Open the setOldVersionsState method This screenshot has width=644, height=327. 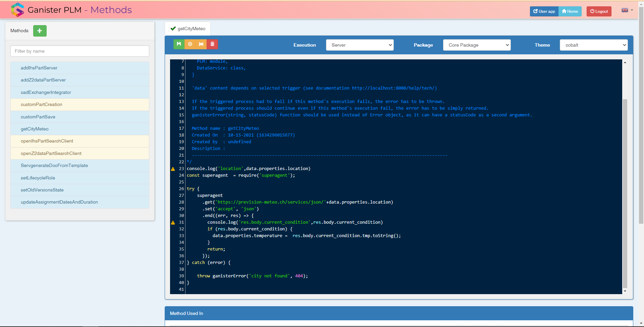coord(80,190)
